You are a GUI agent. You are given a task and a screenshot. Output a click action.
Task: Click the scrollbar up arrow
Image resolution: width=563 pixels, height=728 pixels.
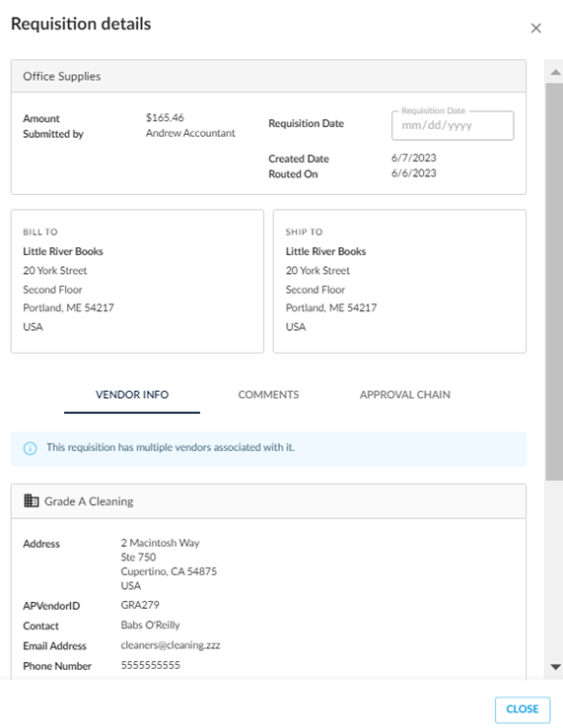click(555, 72)
